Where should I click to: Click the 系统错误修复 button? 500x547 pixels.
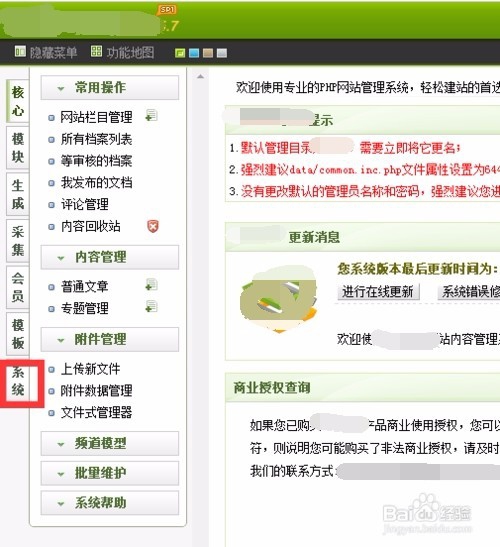[469, 292]
